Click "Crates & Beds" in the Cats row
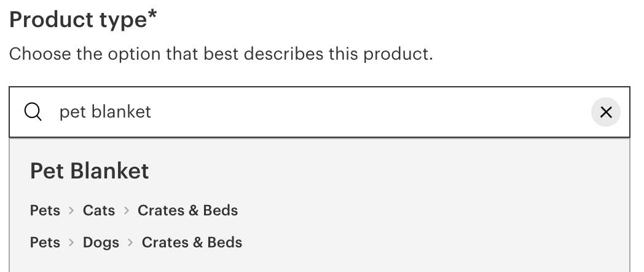Viewport: 644px width, 272px height. click(x=187, y=210)
